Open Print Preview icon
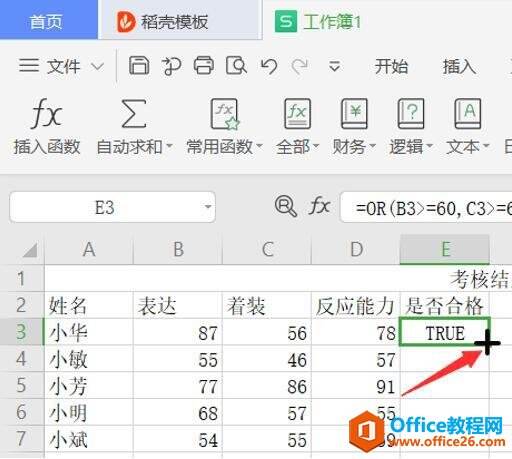The width and height of the screenshot is (512, 459). [x=236, y=65]
